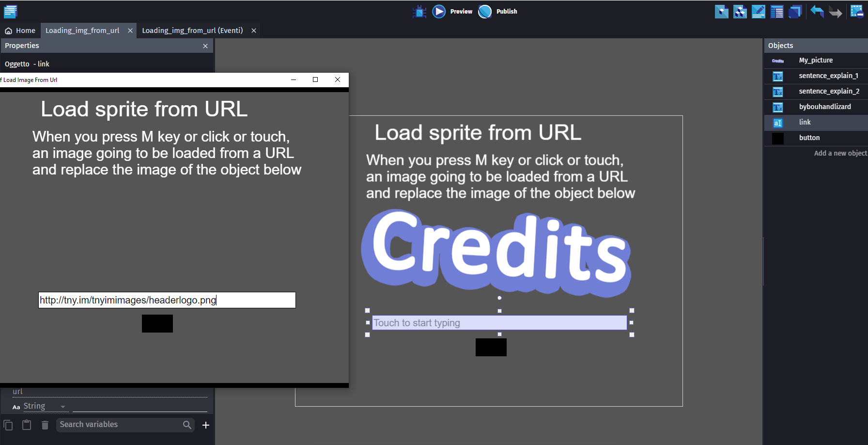Click the URL text field in preview window

click(x=167, y=300)
